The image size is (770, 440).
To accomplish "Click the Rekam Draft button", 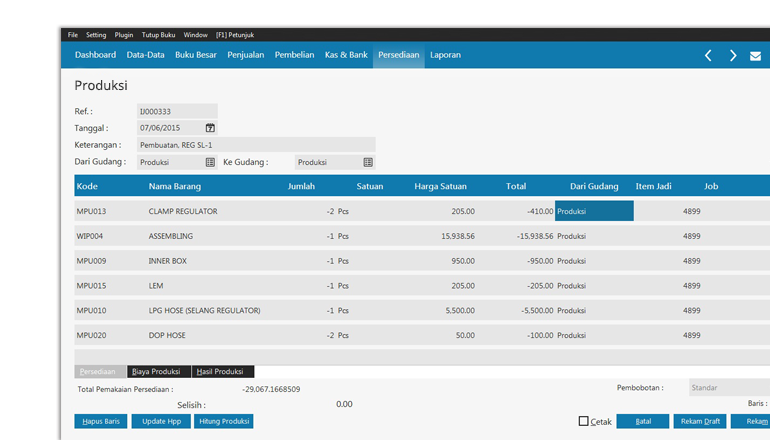I will pos(700,421).
